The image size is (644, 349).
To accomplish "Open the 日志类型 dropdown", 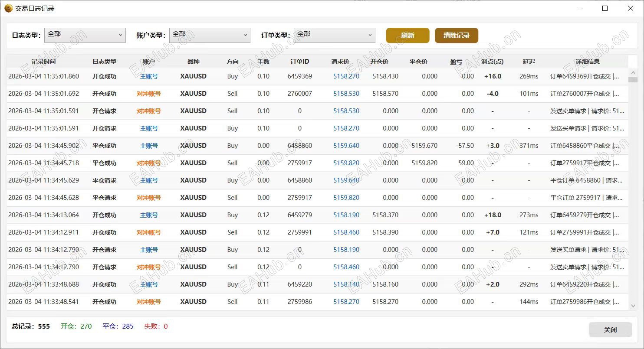I will click(x=85, y=35).
